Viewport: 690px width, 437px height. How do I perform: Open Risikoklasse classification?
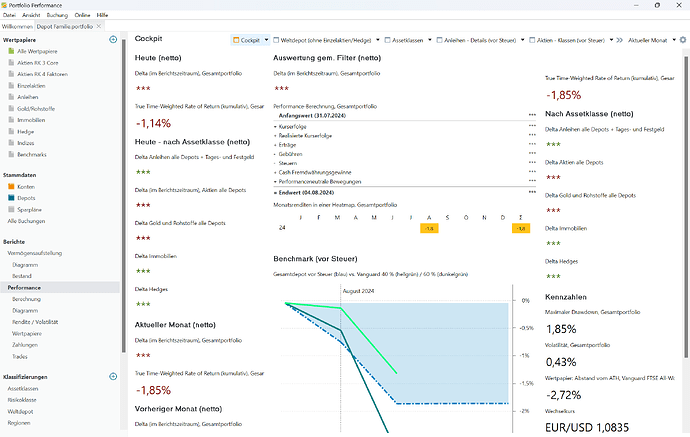22,400
